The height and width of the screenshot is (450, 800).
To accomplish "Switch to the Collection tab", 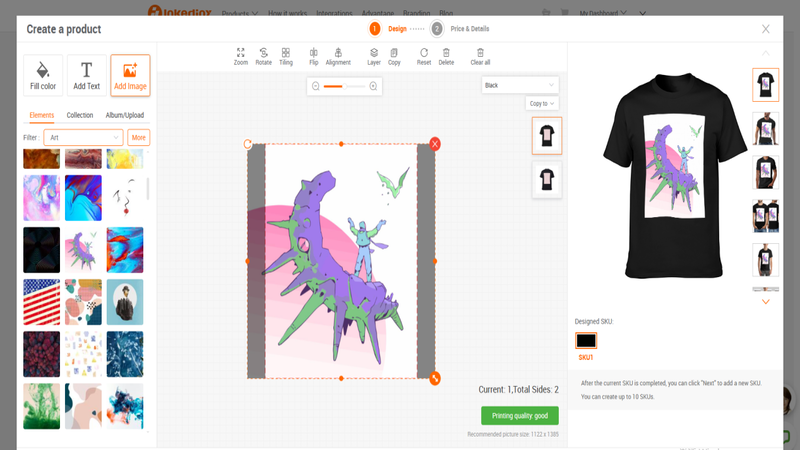I will (x=80, y=115).
